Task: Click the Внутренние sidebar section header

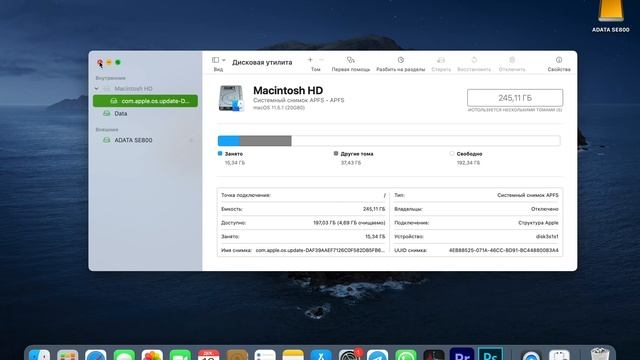Action: (x=110, y=78)
